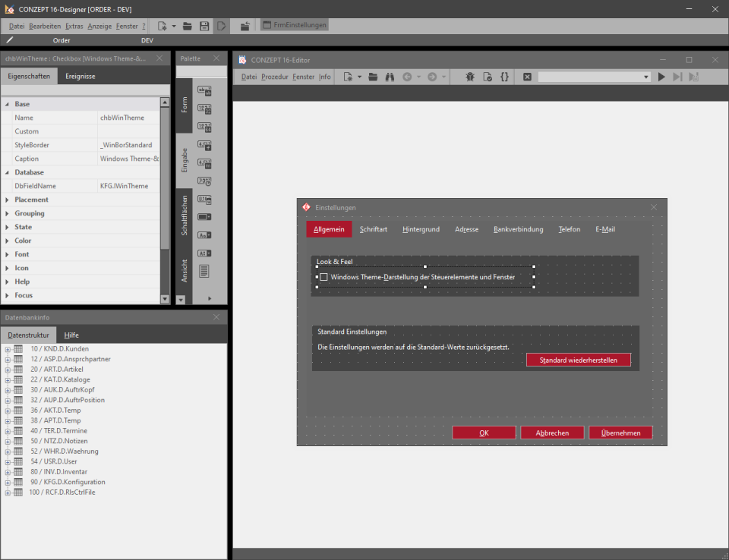Click the Übernehmen button in the dialog

(620, 432)
